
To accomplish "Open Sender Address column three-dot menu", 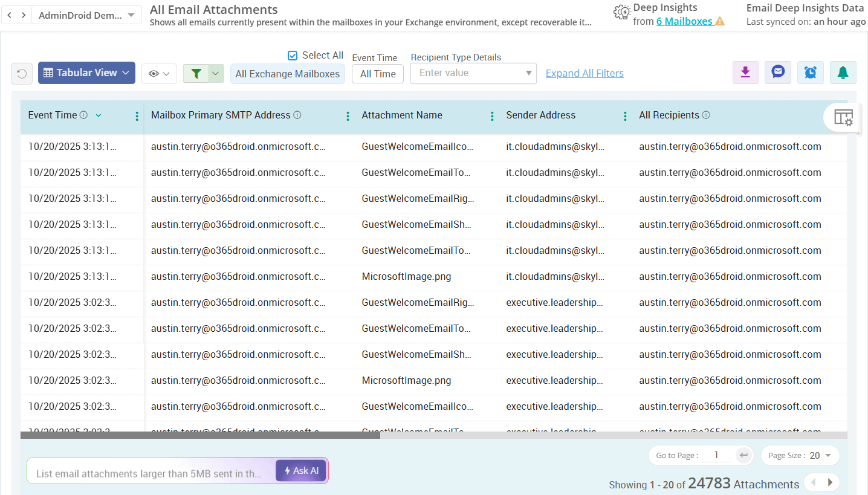I will click(624, 115).
